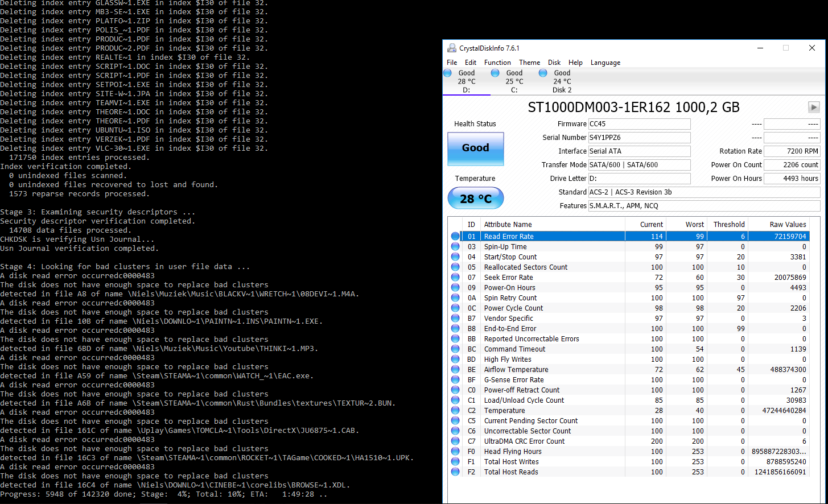Viewport: 828px width, 504px height.
Task: Open the Theme menu
Action: pos(529,63)
